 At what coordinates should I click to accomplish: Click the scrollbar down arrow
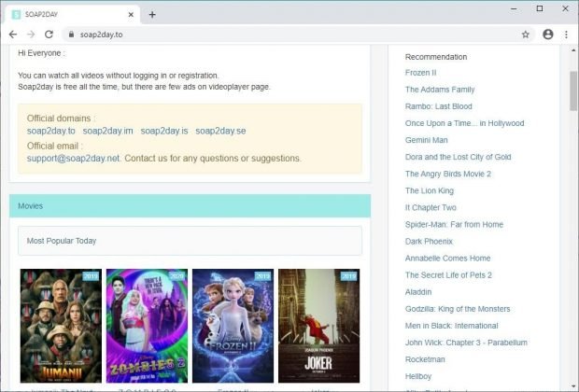(573, 386)
